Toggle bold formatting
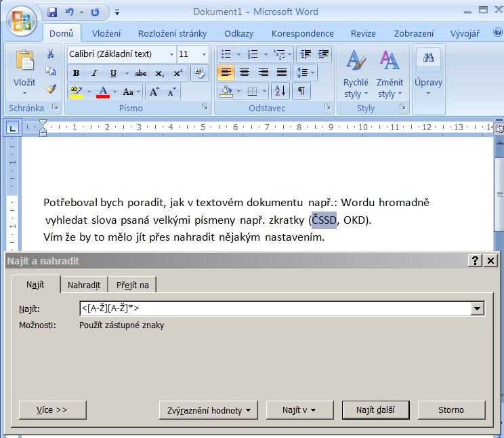This screenshot has width=504, height=438. tap(76, 73)
